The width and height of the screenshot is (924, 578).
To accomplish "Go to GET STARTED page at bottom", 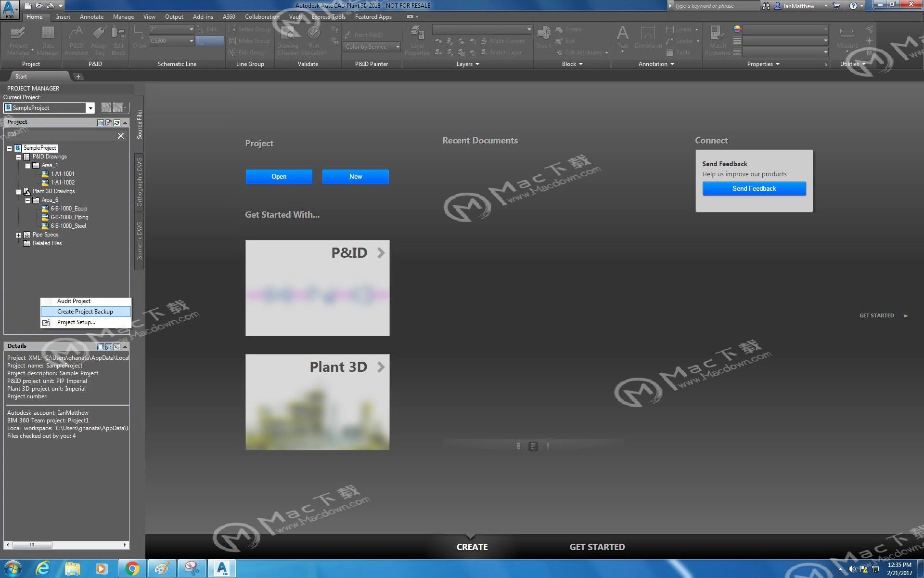I will click(x=597, y=547).
